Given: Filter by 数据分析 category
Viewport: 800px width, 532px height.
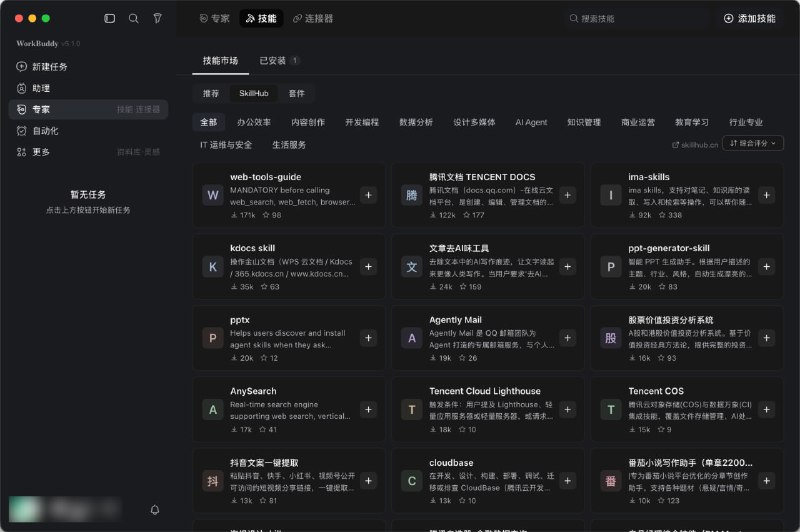Looking at the screenshot, I should click(x=416, y=122).
